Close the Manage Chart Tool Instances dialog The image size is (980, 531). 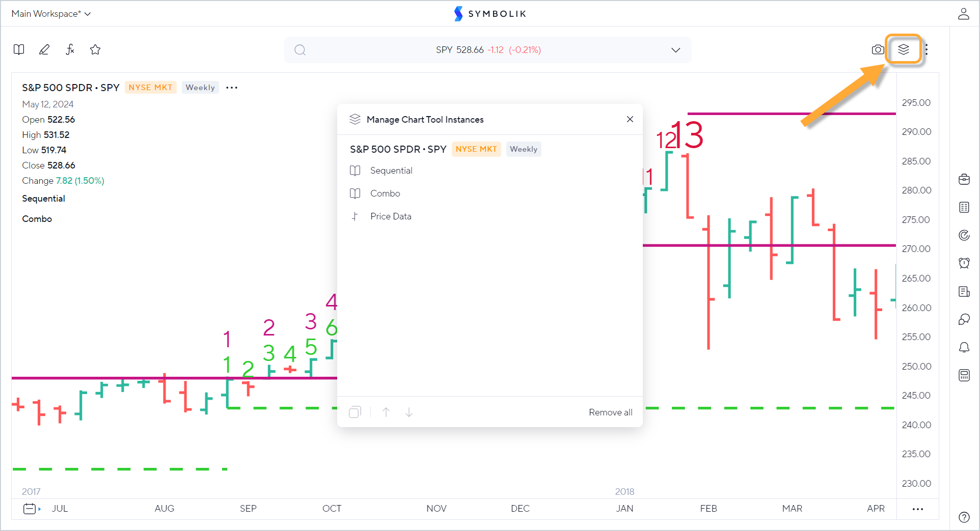point(630,119)
